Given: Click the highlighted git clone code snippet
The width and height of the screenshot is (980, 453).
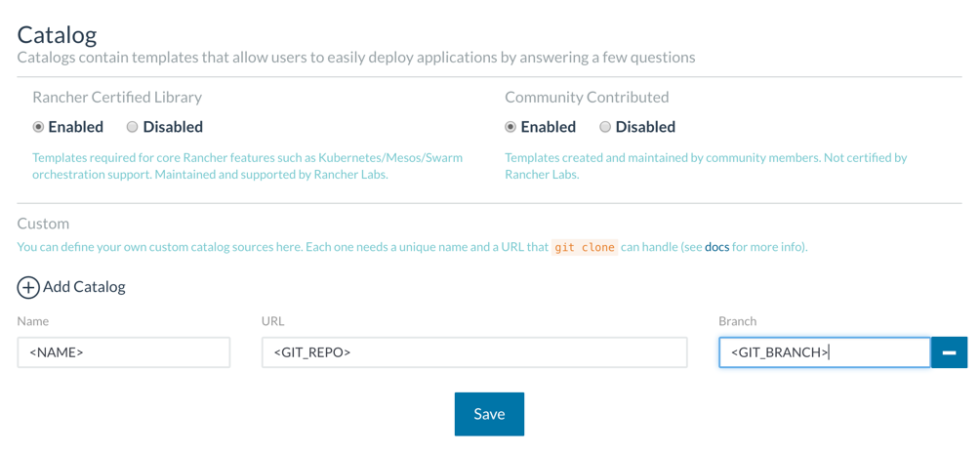Looking at the screenshot, I should tap(585, 248).
